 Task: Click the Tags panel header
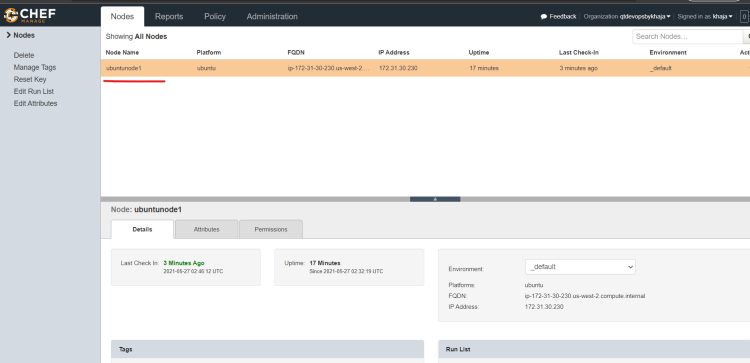point(267,350)
